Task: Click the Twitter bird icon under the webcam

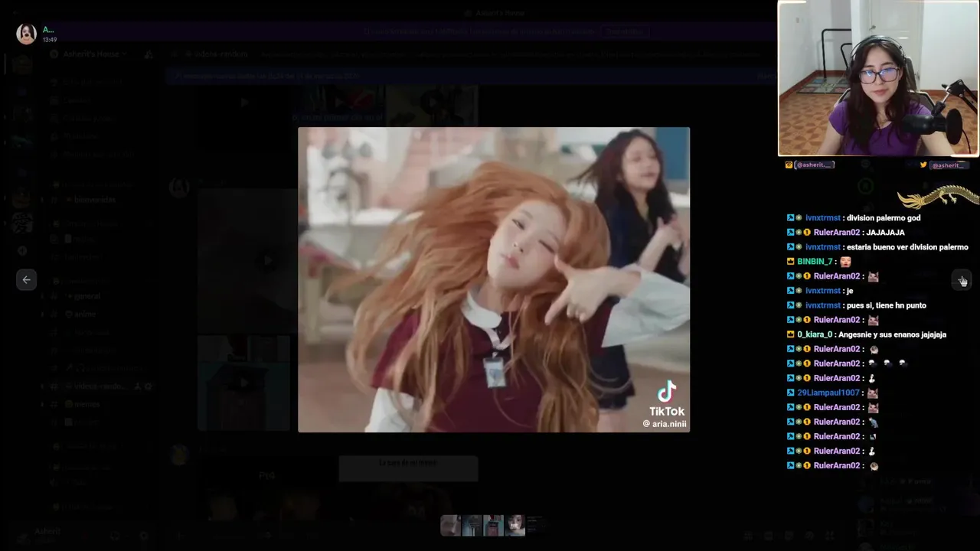Action: pos(923,165)
